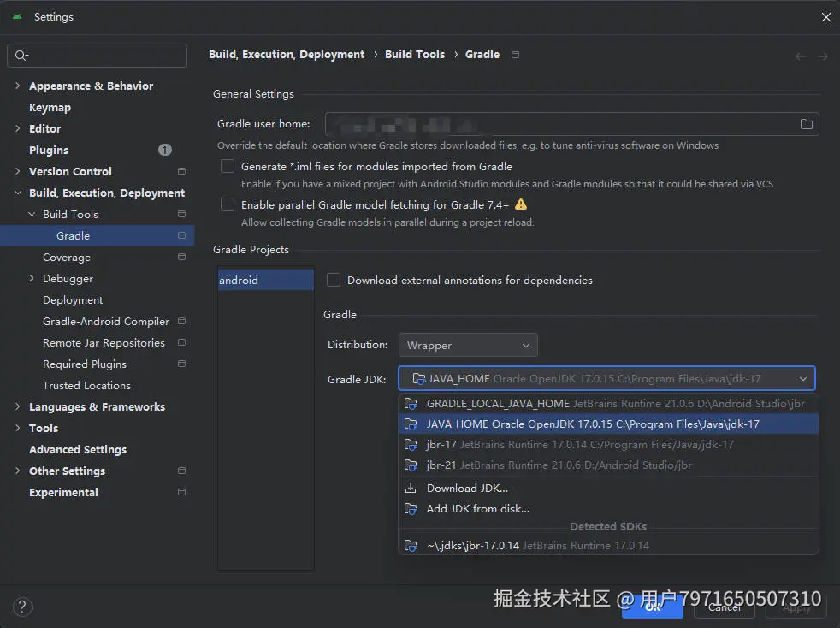The height and width of the screenshot is (628, 840).
Task: Expand the Other Settings tree node
Action: 18,471
